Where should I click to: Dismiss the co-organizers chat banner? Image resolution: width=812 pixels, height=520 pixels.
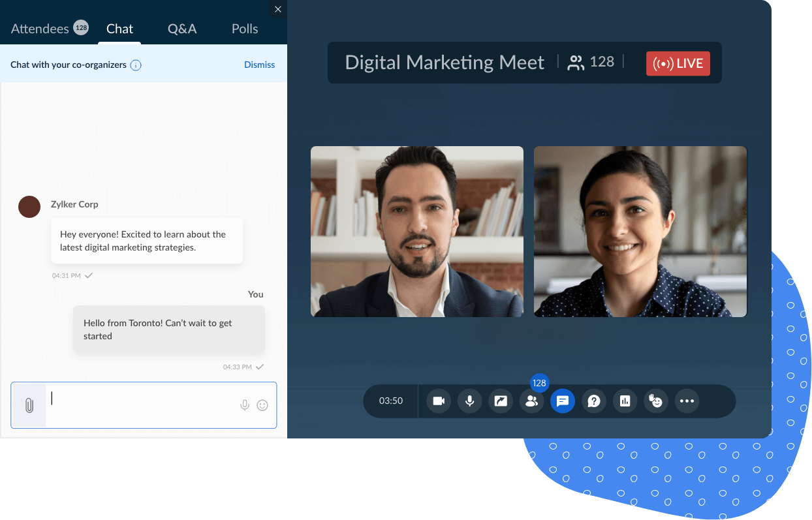pos(259,65)
